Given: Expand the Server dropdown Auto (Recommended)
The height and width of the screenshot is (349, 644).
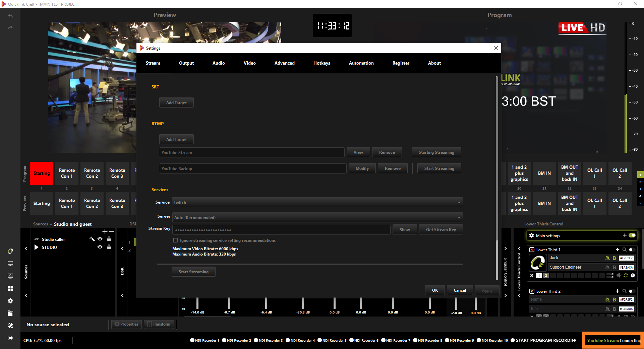Looking at the screenshot, I should pos(317,218).
